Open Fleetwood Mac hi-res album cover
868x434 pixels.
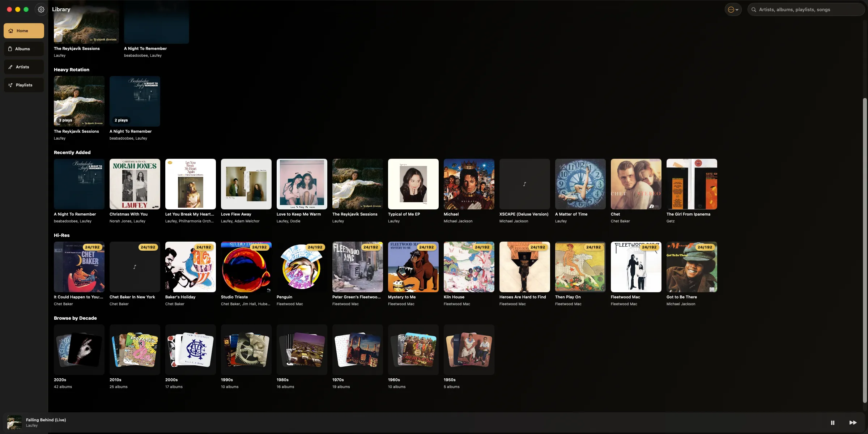[x=636, y=267]
